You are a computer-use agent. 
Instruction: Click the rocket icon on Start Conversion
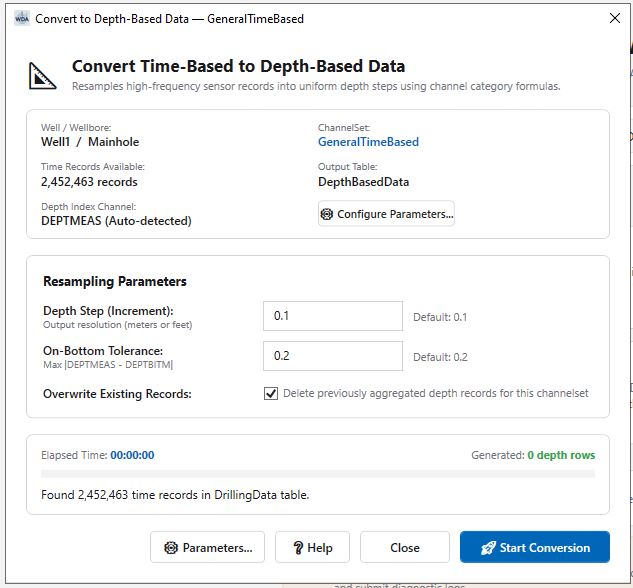coord(488,548)
